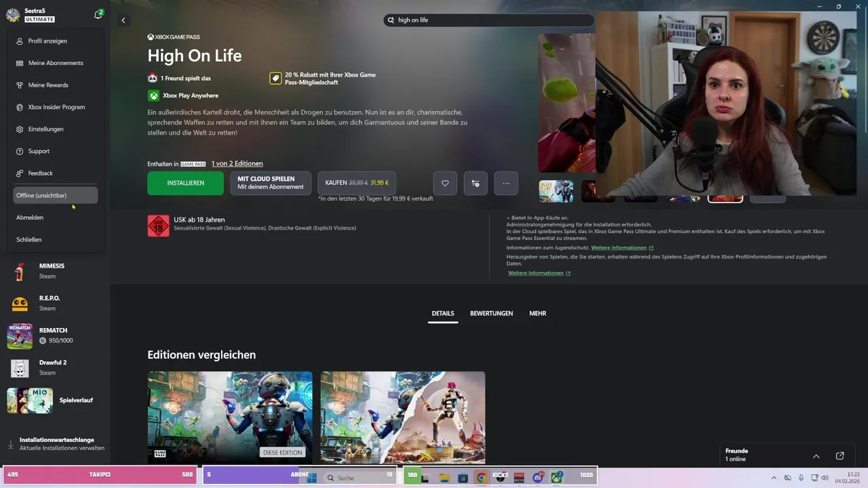Screen dimensions: 868x488
Task: Open Meine Abonnements menu item
Action: 56,63
